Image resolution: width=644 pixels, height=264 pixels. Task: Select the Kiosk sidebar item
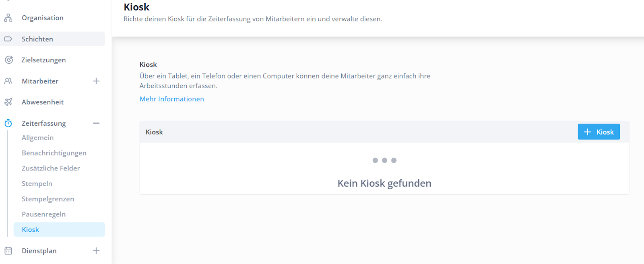[x=31, y=230]
